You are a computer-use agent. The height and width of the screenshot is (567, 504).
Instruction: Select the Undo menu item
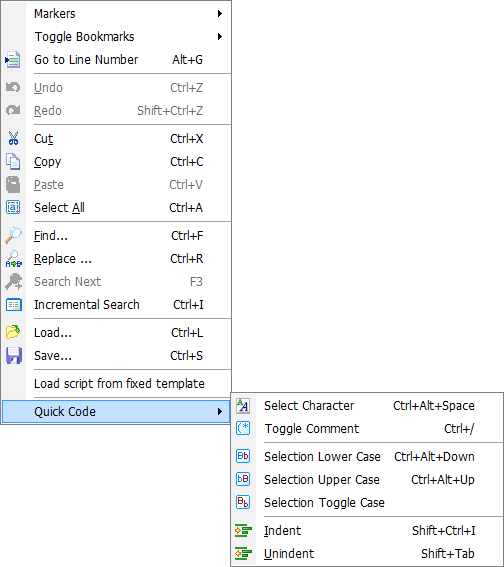[x=116, y=88]
